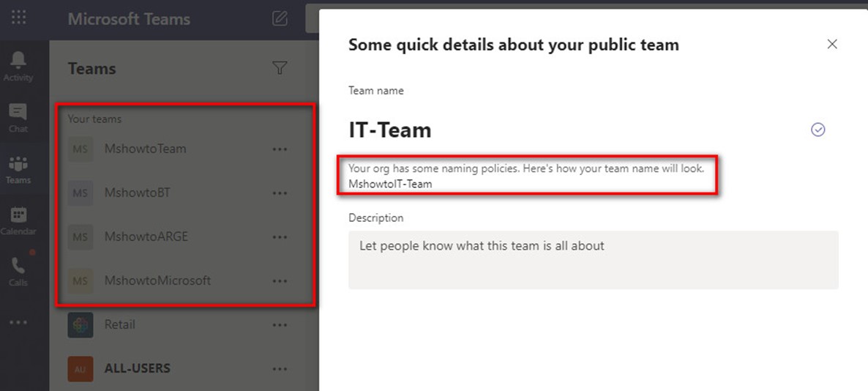Select the MshowtoTeam team
This screenshot has height=391, width=868.
146,149
